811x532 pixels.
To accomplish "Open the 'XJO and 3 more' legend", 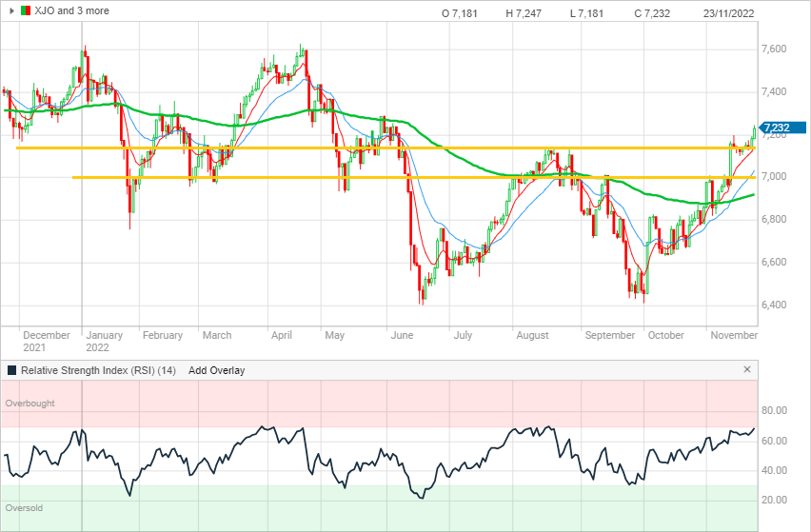I will (x=71, y=12).
